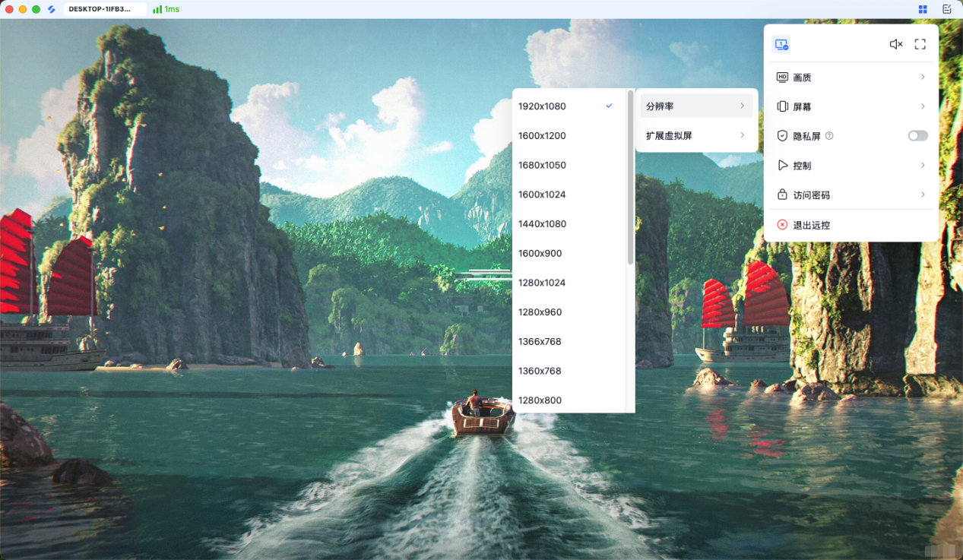Viewport: 963px width, 560px height.
Task: Click the lock icon beside 访问密码
Action: tap(782, 195)
